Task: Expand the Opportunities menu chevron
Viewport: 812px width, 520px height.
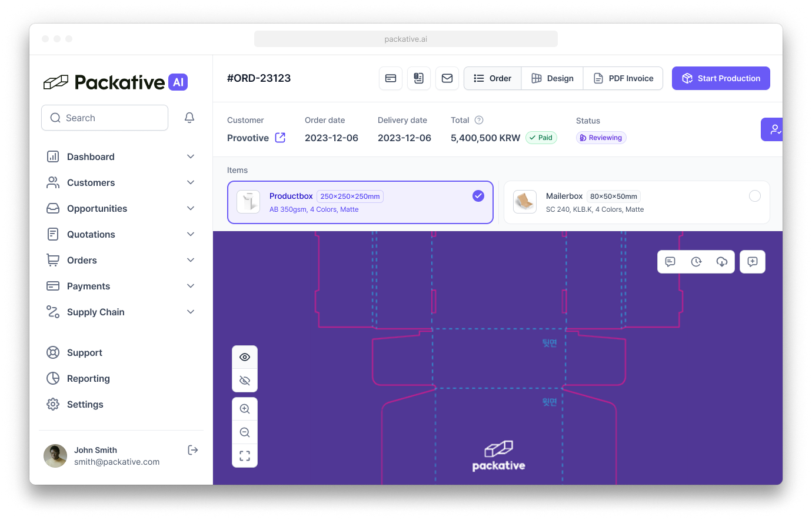Action: 191,208
